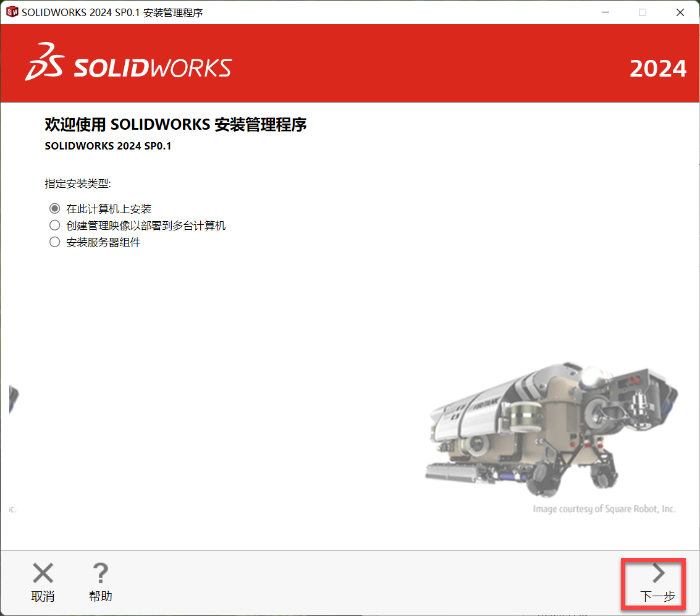This screenshot has height=616, width=700.
Task: Click the Help question mark icon
Action: 100,573
